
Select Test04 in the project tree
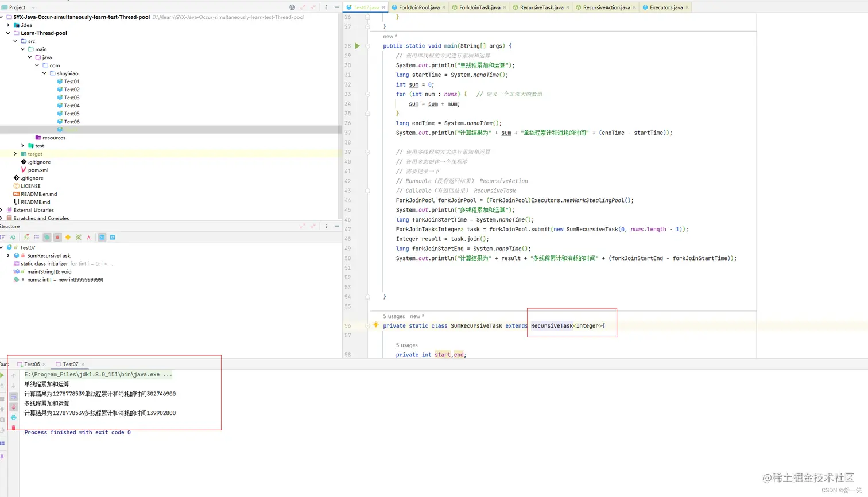(x=72, y=106)
